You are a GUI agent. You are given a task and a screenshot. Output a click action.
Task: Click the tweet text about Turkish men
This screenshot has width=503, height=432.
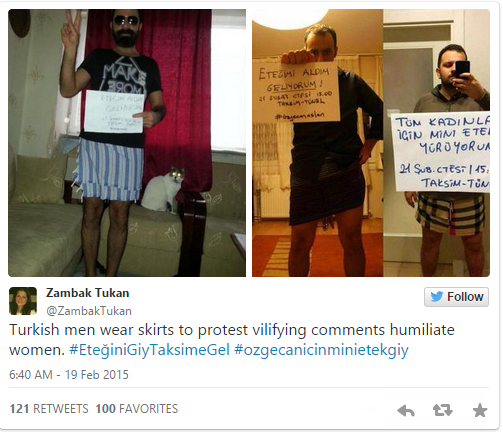point(232,340)
